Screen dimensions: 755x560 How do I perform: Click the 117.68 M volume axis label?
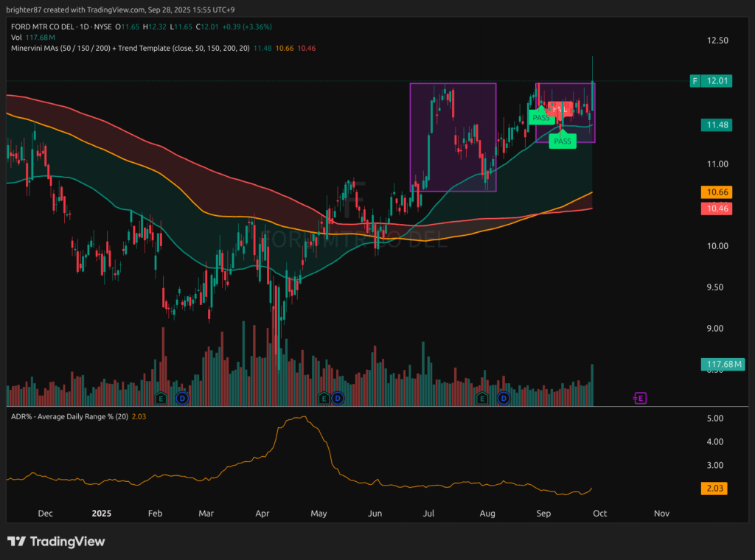[x=723, y=364]
